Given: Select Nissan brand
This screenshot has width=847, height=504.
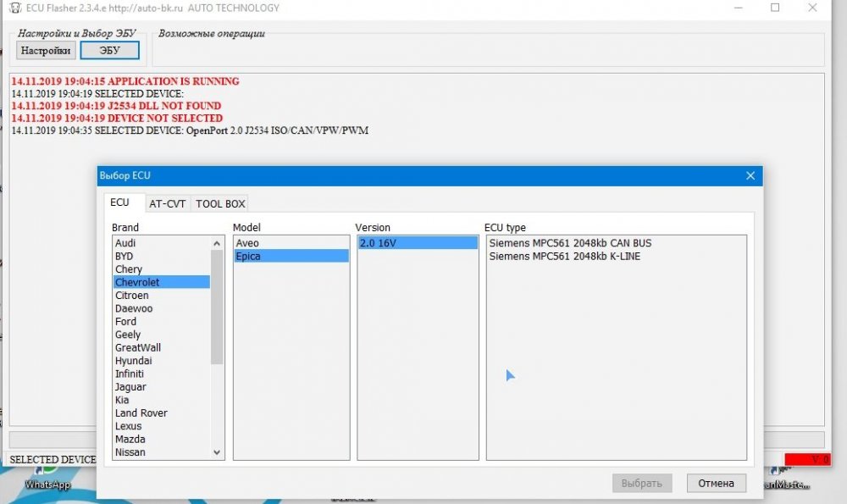Looking at the screenshot, I should tap(162, 452).
